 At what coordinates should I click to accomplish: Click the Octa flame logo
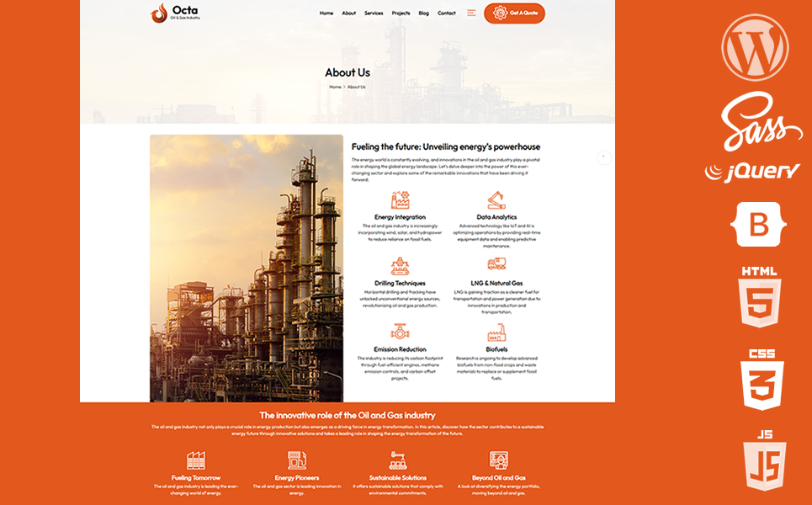[x=159, y=13]
